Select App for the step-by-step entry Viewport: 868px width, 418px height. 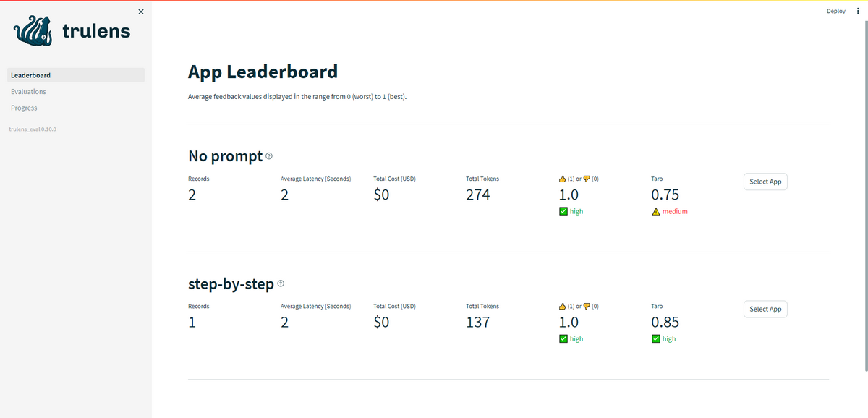coord(765,309)
